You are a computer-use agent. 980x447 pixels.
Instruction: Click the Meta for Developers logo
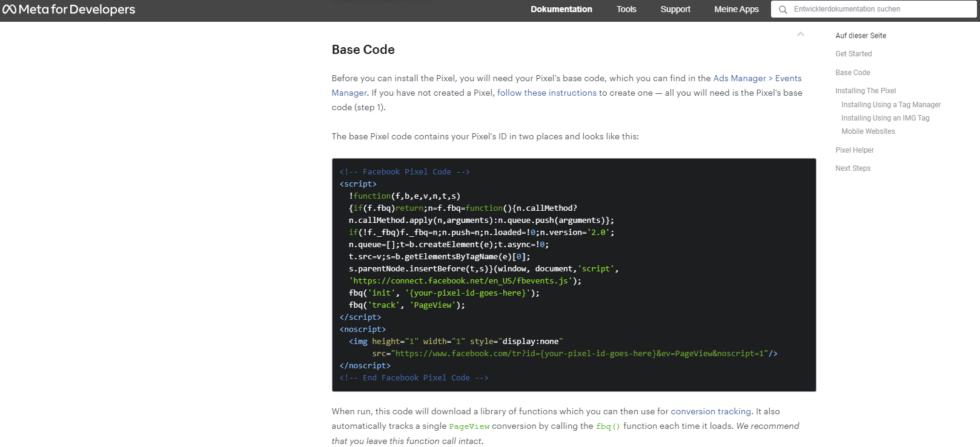[69, 10]
